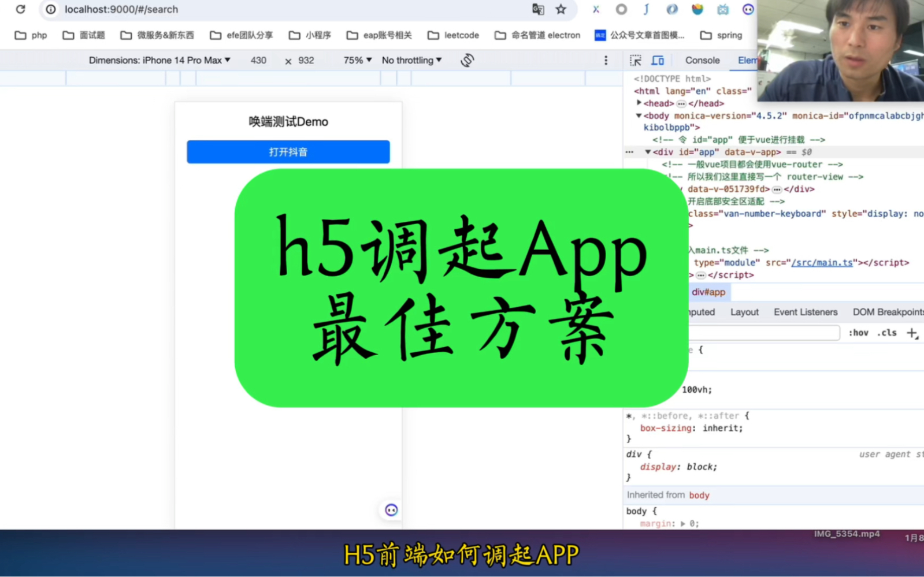This screenshot has width=924, height=577.
Task: Click the robot face extension icon
Action: coord(723,9)
